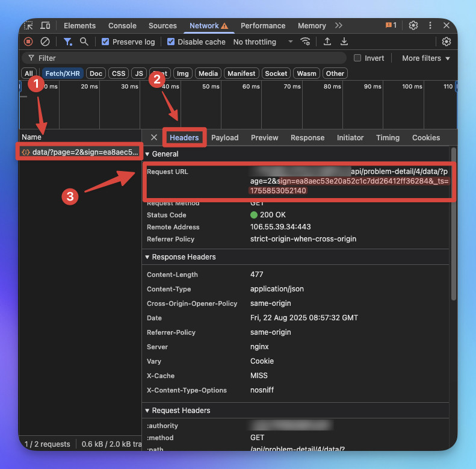Select the All request type filter
The image size is (476, 469).
coord(29,73)
